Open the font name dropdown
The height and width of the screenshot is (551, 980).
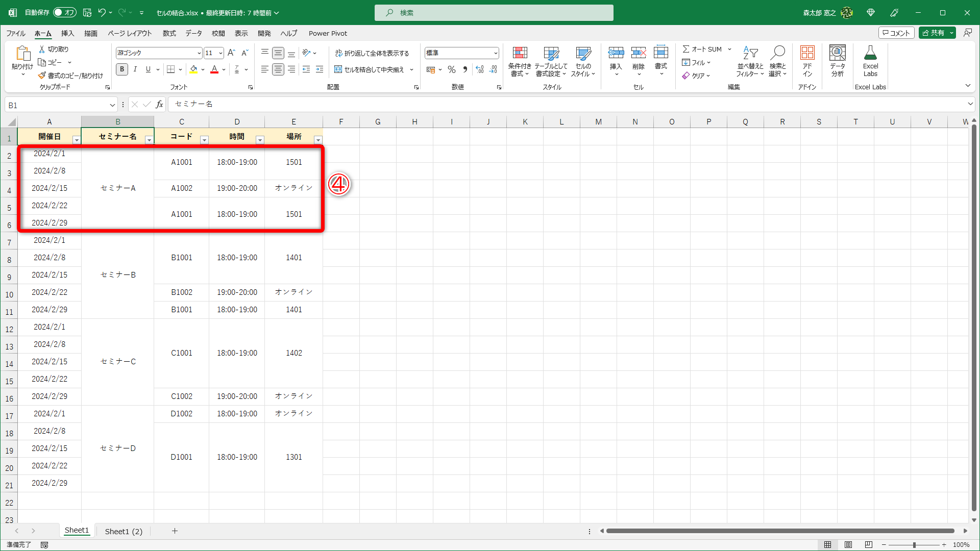click(x=199, y=53)
